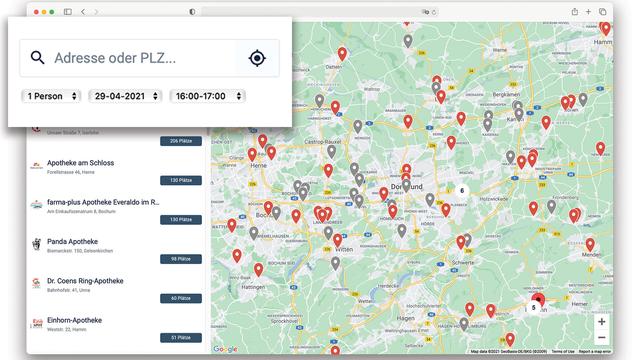
Task: Open the 16:00-17:00 time dropdown
Action: [x=207, y=96]
